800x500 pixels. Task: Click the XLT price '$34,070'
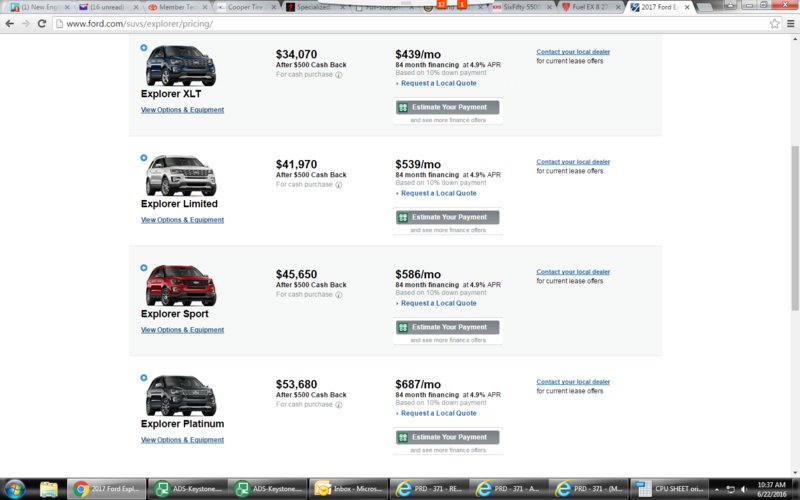296,55
